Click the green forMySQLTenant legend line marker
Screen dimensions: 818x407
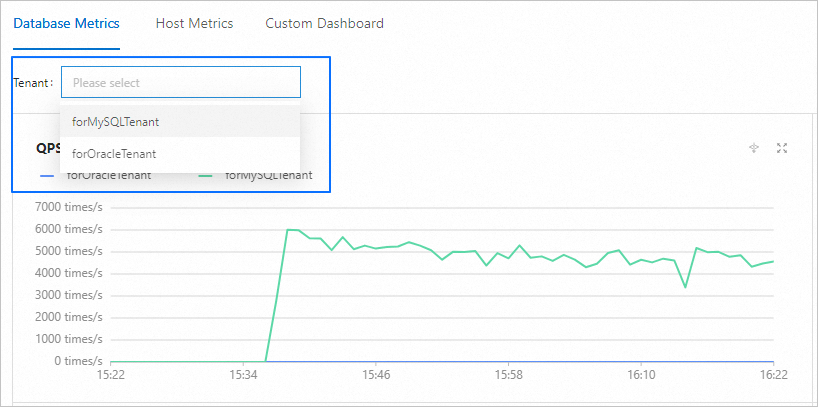pos(208,175)
